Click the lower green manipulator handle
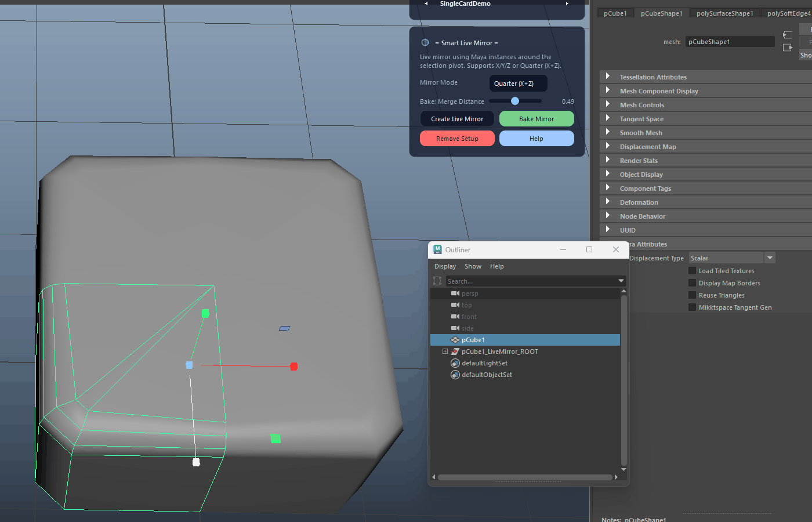The height and width of the screenshot is (522, 812). [x=275, y=438]
